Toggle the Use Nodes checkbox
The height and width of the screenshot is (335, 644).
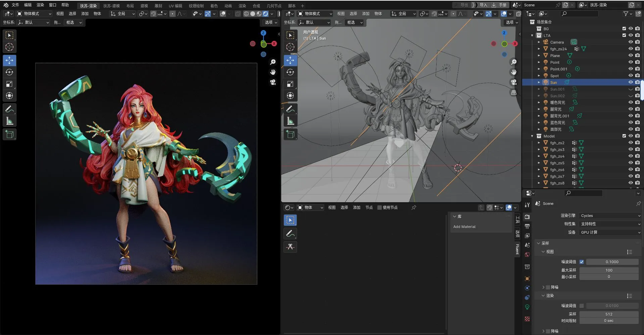coord(380,208)
